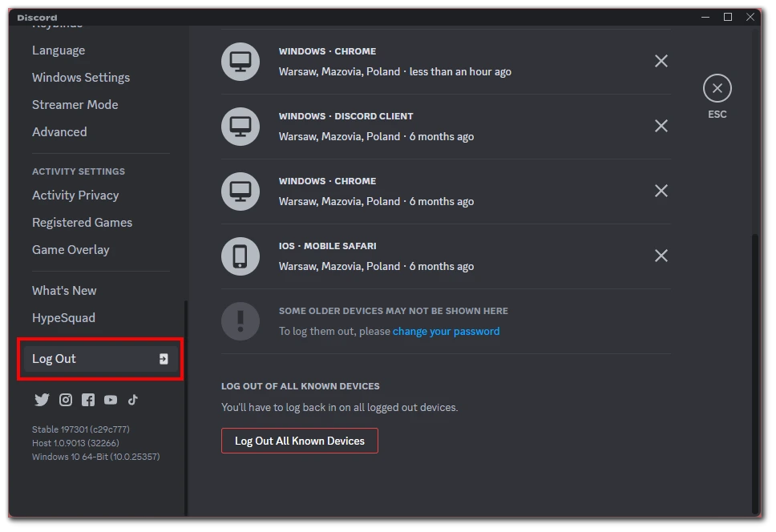Remove Windows Chrome session from less than an hour ago

(661, 61)
